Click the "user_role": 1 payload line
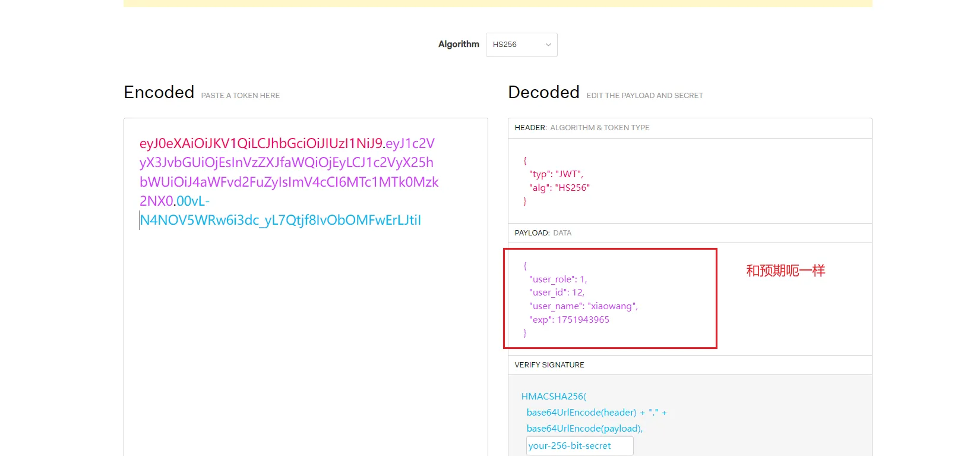Screen dimensions: 980x456 [x=558, y=279]
